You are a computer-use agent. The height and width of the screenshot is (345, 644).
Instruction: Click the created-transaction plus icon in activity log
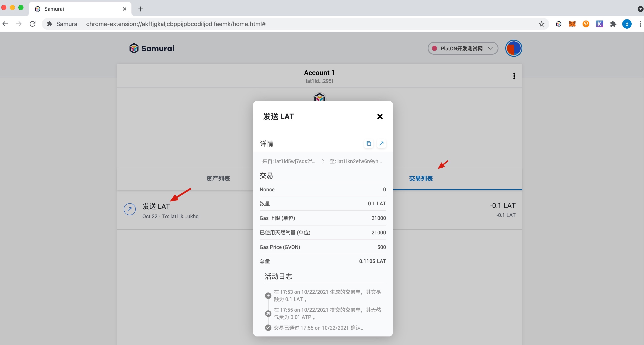(268, 296)
